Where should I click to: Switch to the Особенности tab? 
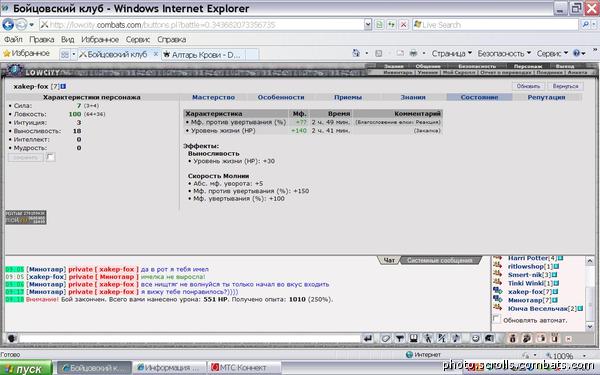pos(281,97)
